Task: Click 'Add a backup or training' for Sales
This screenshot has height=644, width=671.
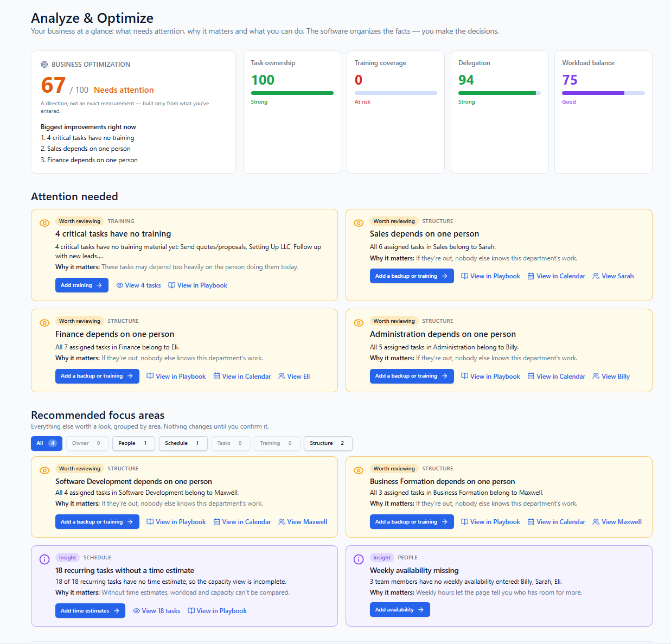Action: 412,276
